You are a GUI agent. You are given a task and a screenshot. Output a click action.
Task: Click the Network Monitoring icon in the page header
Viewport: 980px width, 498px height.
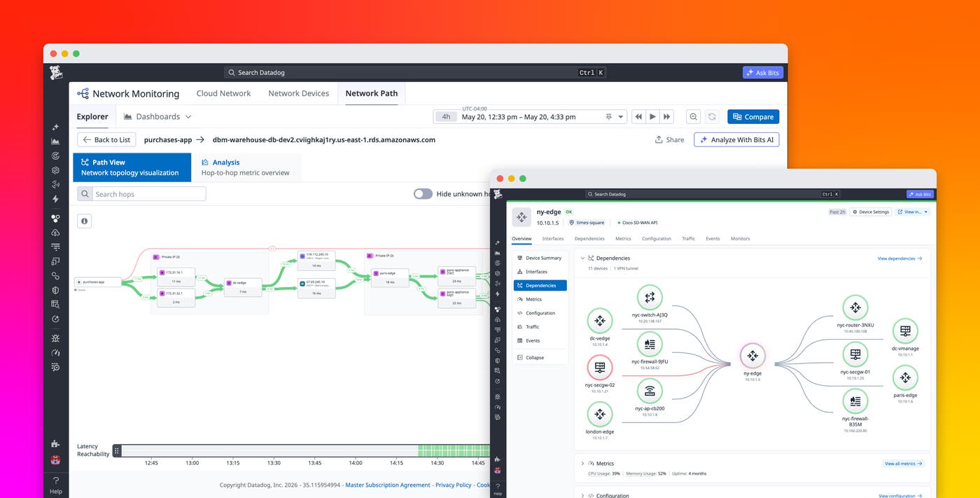tap(83, 93)
